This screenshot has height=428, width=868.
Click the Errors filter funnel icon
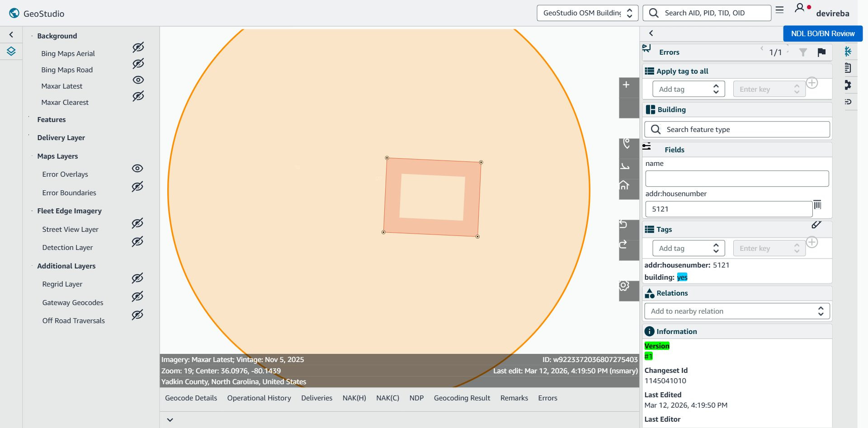click(x=803, y=52)
